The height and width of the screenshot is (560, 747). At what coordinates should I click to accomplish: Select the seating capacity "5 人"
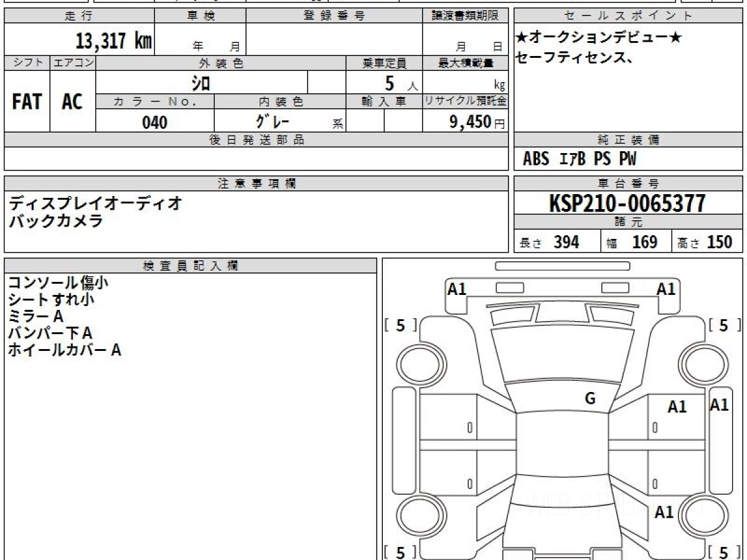[x=400, y=83]
